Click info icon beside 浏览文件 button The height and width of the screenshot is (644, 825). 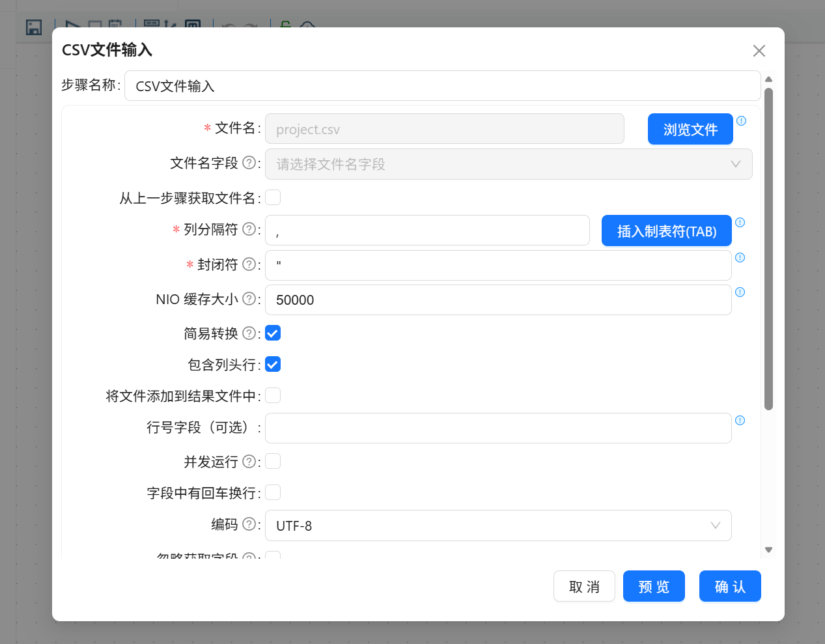coord(741,120)
